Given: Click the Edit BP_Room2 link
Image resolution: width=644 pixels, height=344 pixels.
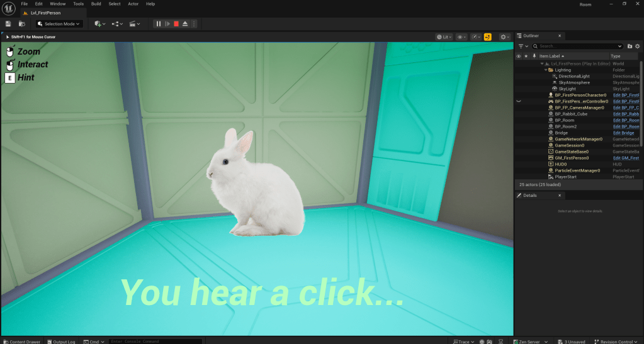Looking at the screenshot, I should (x=626, y=126).
